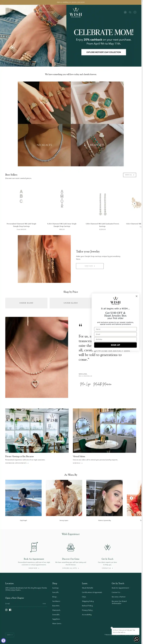143x644 pixels.
Task: Select the Under $1,000 price filter
Action: (x=26, y=303)
